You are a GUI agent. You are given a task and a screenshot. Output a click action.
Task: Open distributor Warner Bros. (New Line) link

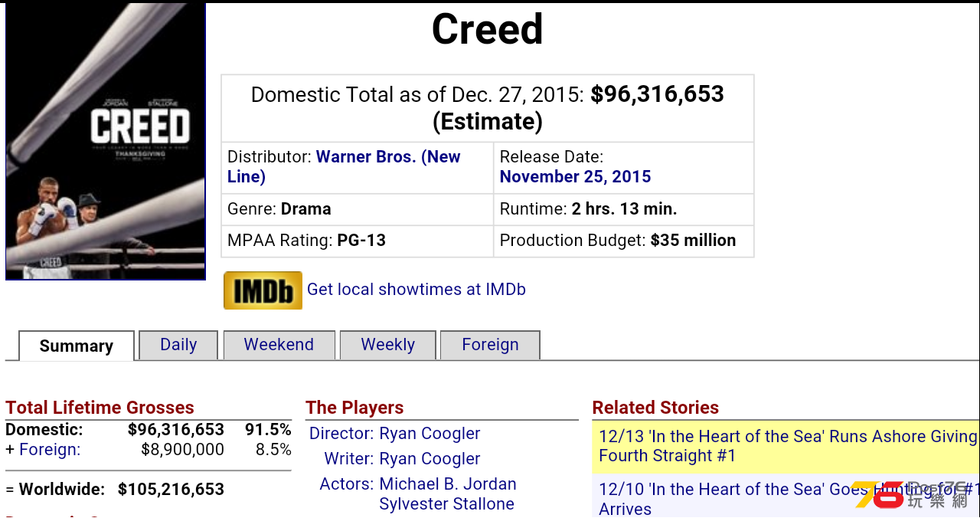(x=344, y=167)
